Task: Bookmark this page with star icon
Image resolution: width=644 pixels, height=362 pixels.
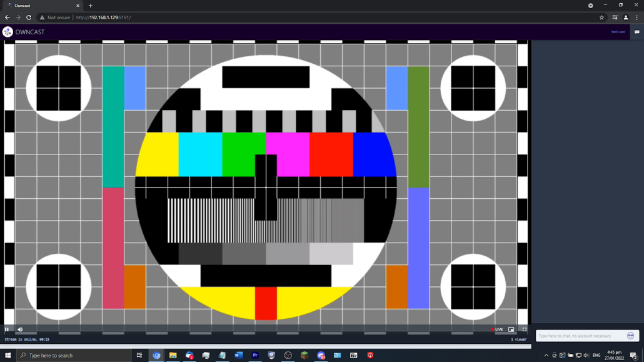Action: pos(601,18)
